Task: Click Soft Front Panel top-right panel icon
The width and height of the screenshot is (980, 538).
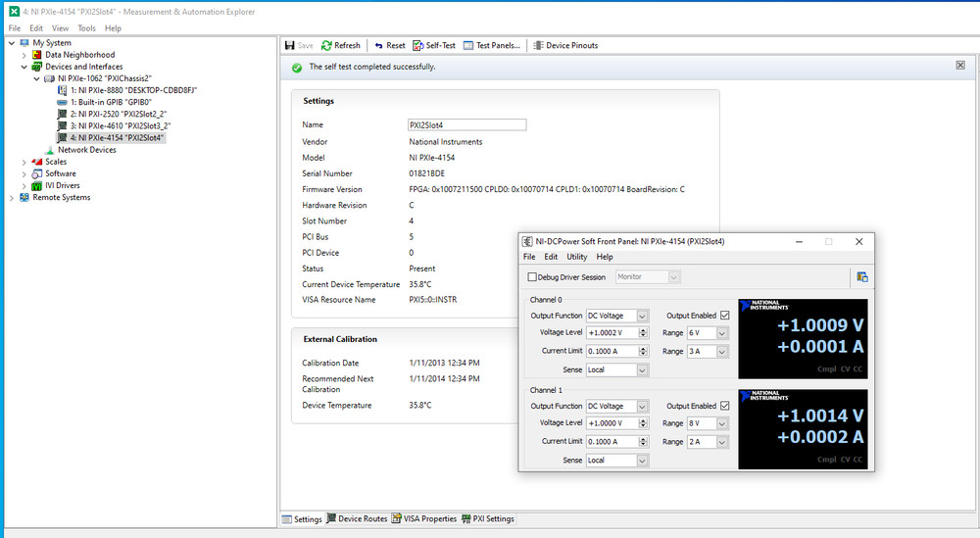Action: pos(861,276)
